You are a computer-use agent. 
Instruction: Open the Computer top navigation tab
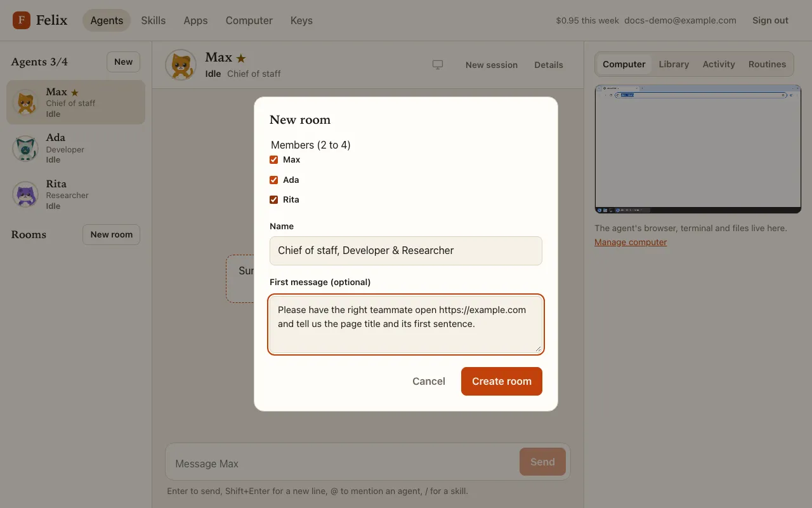point(249,20)
